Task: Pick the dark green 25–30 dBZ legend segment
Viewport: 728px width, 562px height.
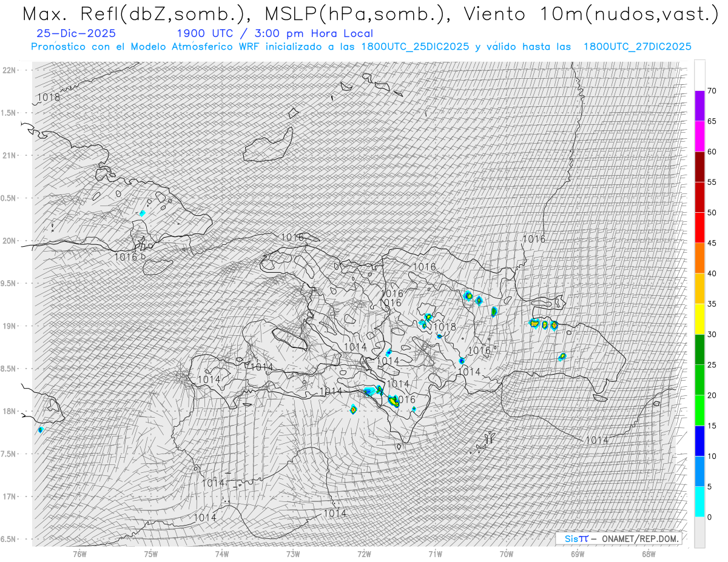Action: click(699, 349)
